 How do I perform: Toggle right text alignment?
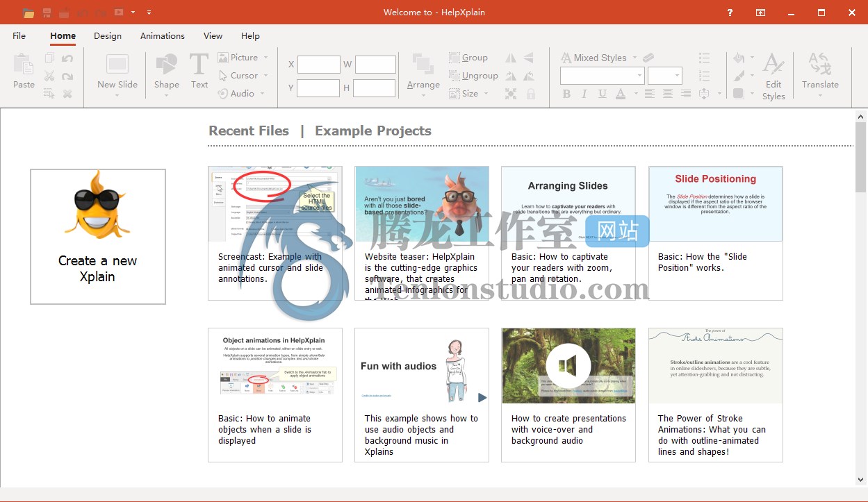686,94
